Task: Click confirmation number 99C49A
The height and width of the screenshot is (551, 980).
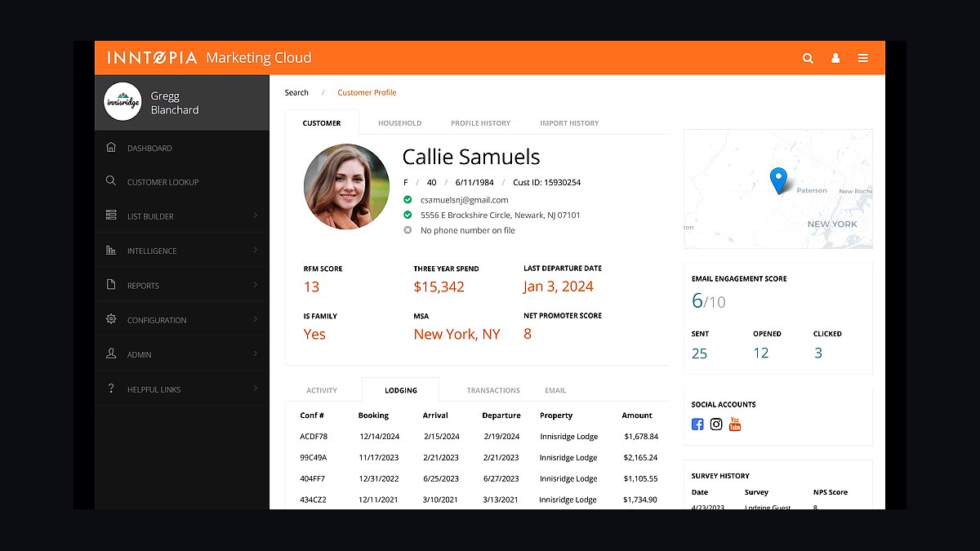Action: (313, 458)
